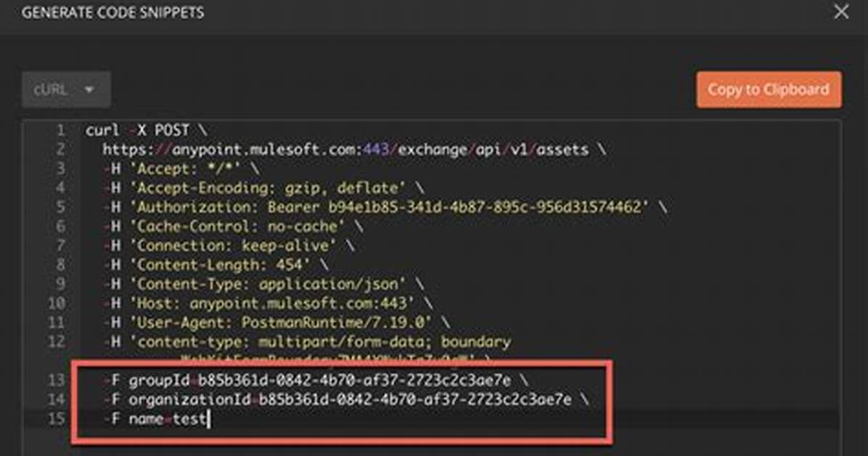
Task: Click the 'Content-Type: application/json' line
Action: point(263,284)
